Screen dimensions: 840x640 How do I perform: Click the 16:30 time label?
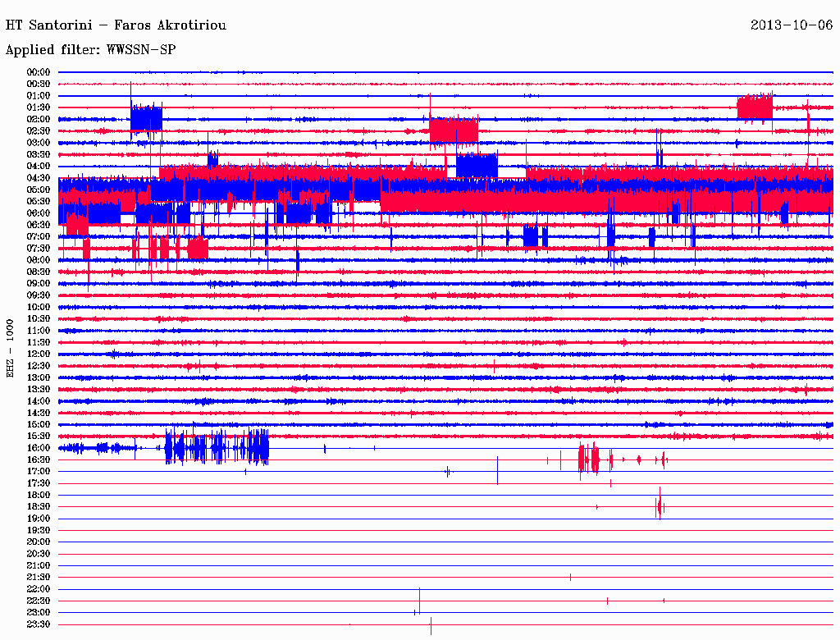point(39,460)
